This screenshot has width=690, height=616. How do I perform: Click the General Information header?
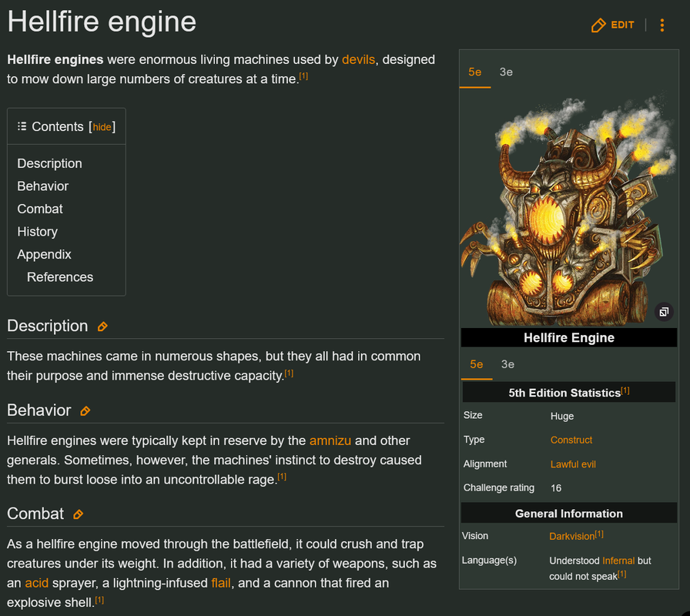pos(568,514)
